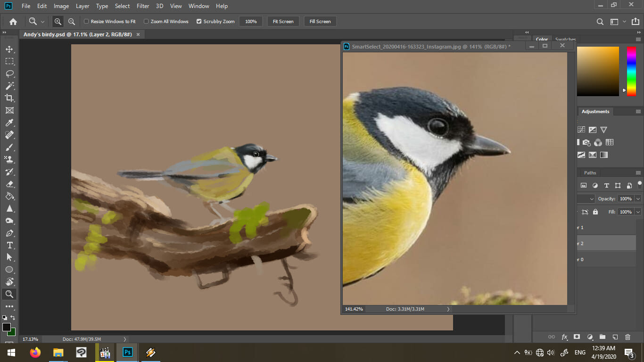Click the Photoshop home icon
This screenshot has height=362, width=644.
click(12, 21)
